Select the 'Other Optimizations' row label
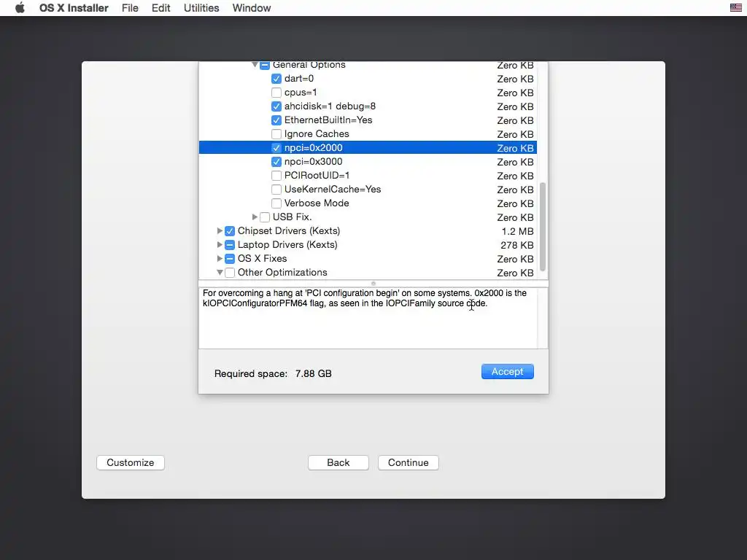Screen dimensions: 747x560 pyautogui.click(x=282, y=273)
